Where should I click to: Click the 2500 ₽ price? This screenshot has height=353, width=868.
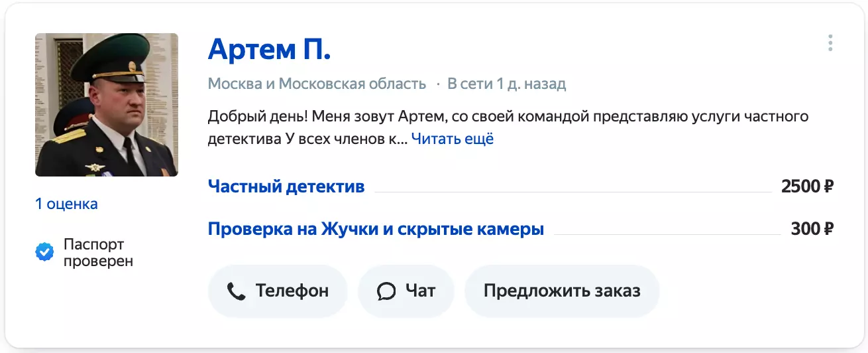(x=806, y=186)
